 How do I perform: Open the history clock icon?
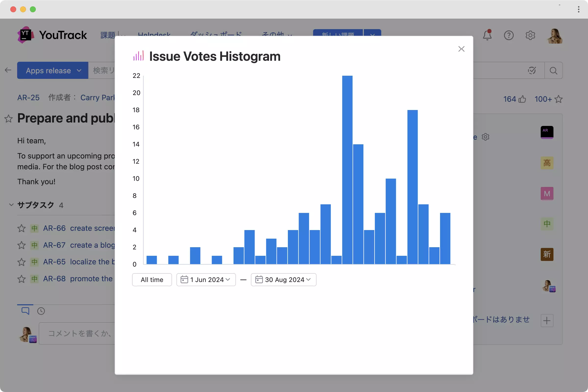click(x=41, y=311)
